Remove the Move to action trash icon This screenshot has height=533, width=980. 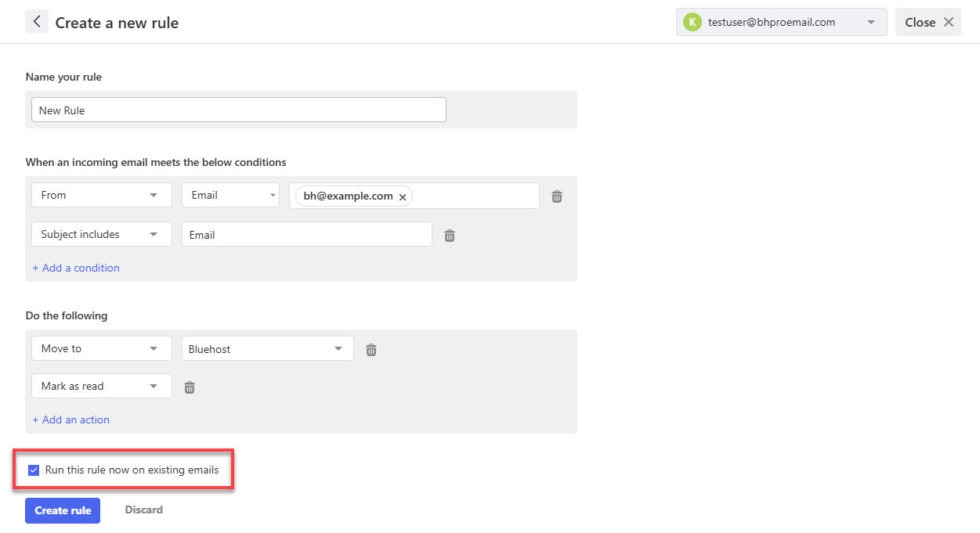point(371,350)
